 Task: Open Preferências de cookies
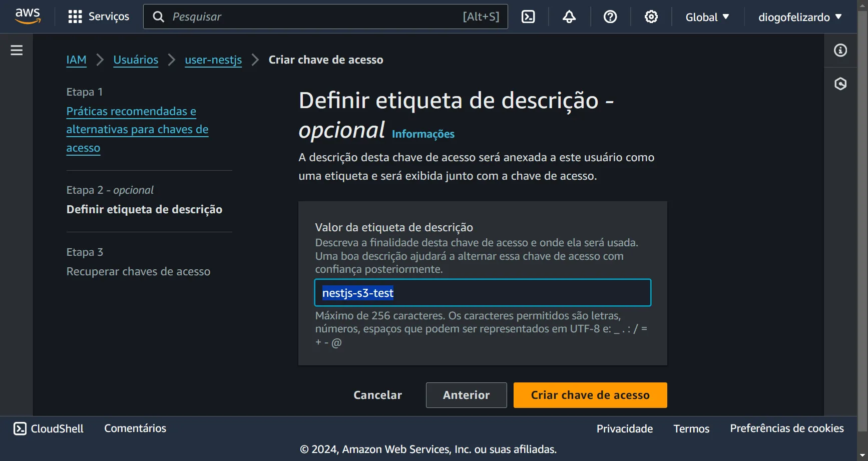786,428
